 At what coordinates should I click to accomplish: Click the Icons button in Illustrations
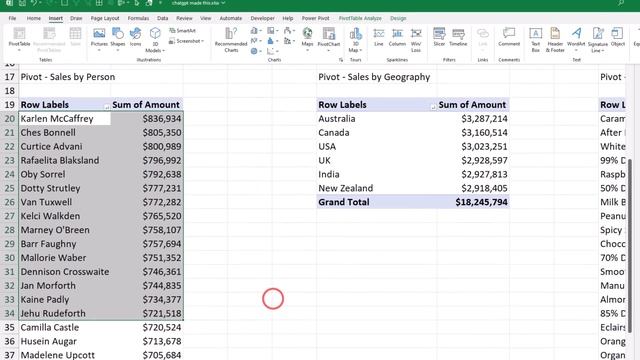(135, 37)
